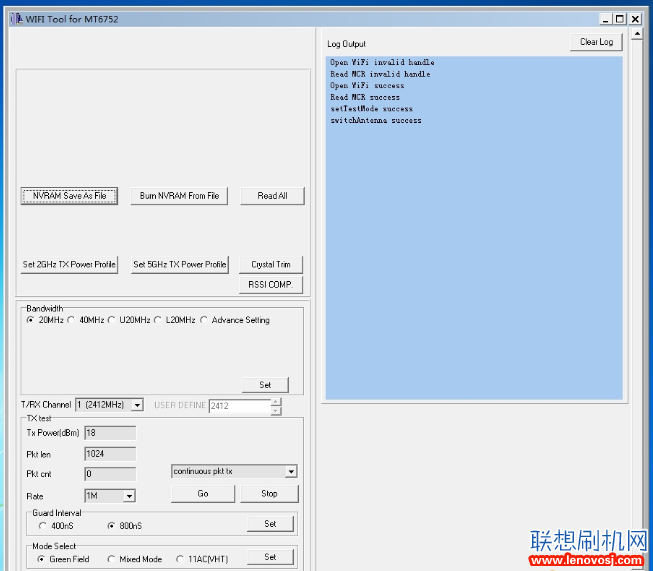Click 'setTestMode success' log line
This screenshot has height=571, width=653.
[371, 109]
